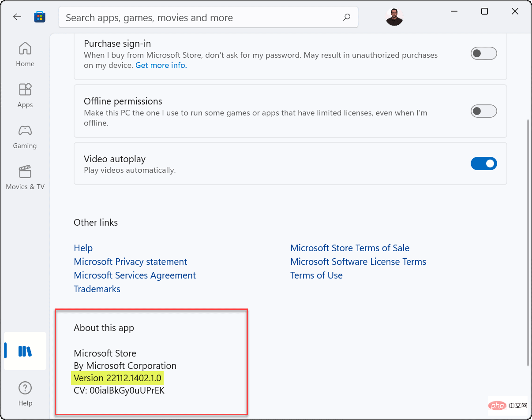The image size is (532, 420).
Task: Click the By Microsoft Corporation text
Action: 125,366
